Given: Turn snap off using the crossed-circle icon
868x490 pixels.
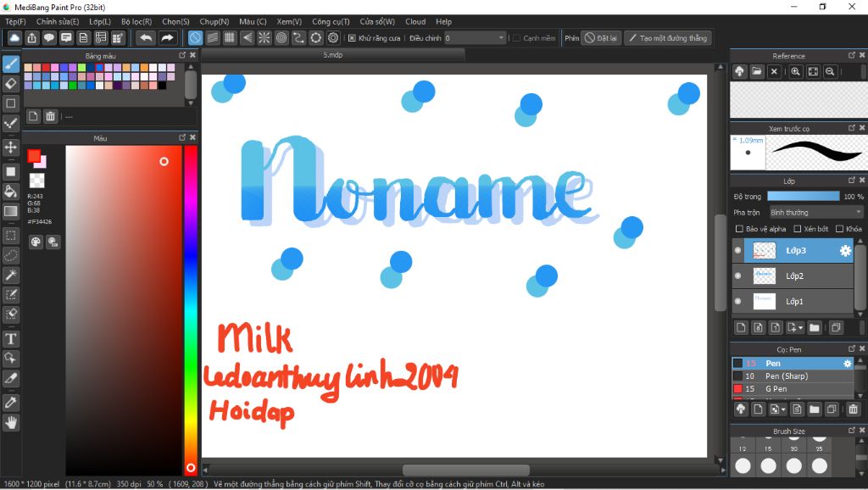Looking at the screenshot, I should click(x=195, y=38).
